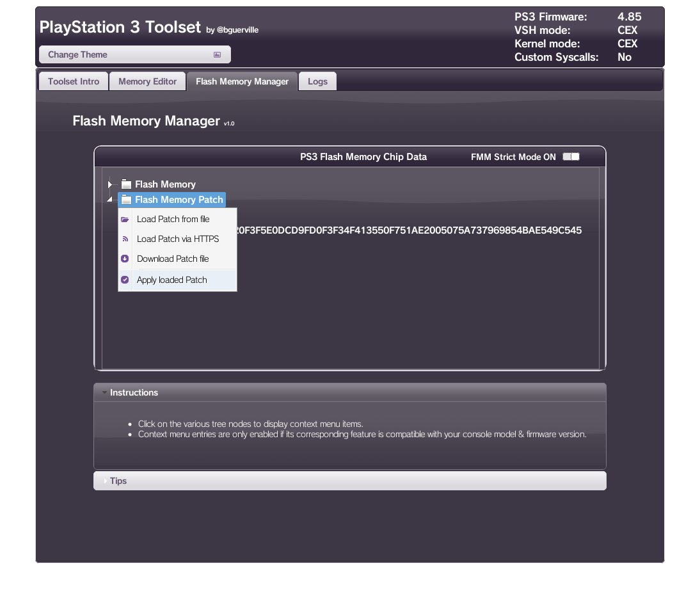The width and height of the screenshot is (700, 594).
Task: Click the instruction about context menu entries enabled
Action: (x=362, y=434)
